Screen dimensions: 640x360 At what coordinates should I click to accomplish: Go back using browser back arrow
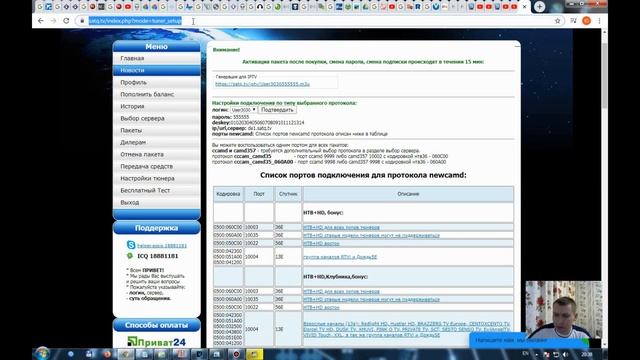click(40, 21)
